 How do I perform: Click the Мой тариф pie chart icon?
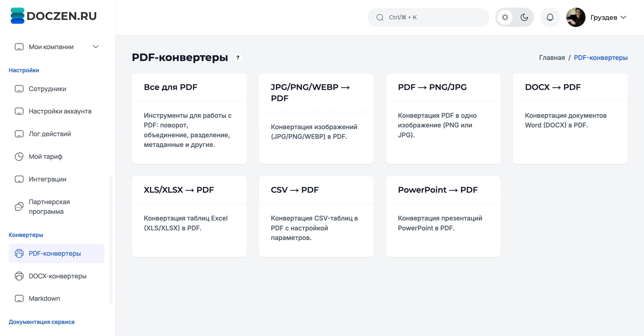click(x=19, y=156)
